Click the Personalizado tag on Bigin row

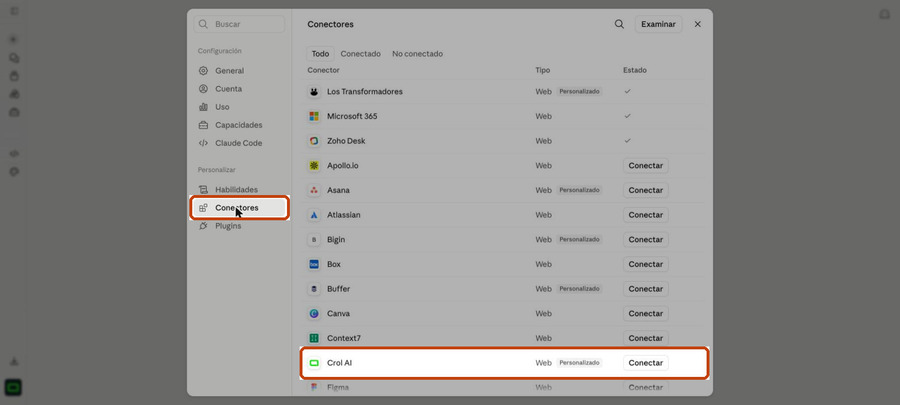[x=579, y=240]
